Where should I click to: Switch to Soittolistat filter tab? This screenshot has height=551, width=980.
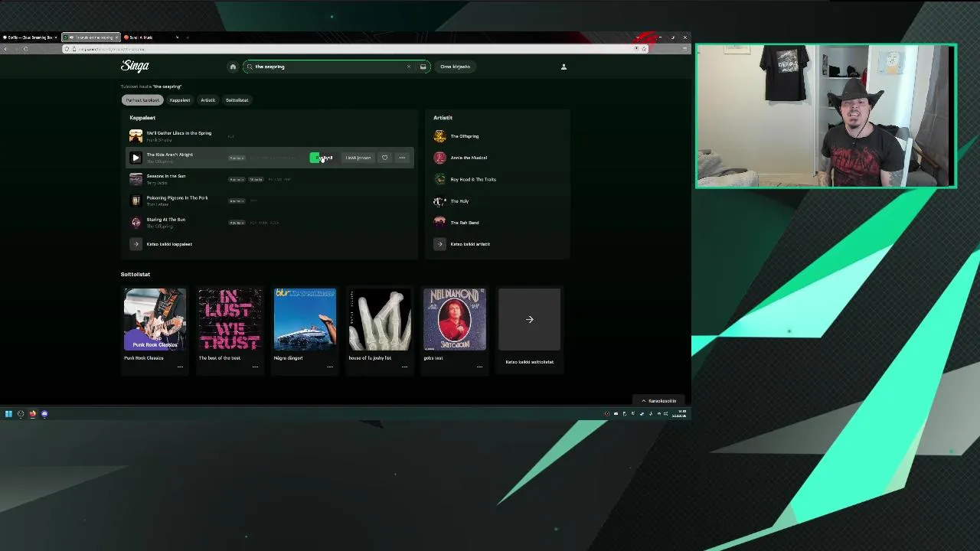237,100
